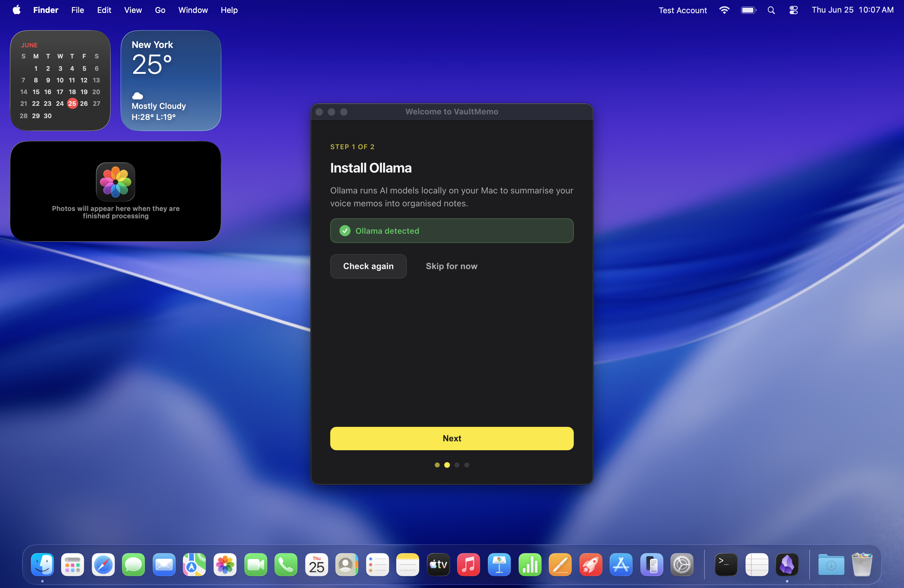Screen dimensions: 904x588
Task: Open the white notebook app in the Dock
Action: (x=757, y=564)
